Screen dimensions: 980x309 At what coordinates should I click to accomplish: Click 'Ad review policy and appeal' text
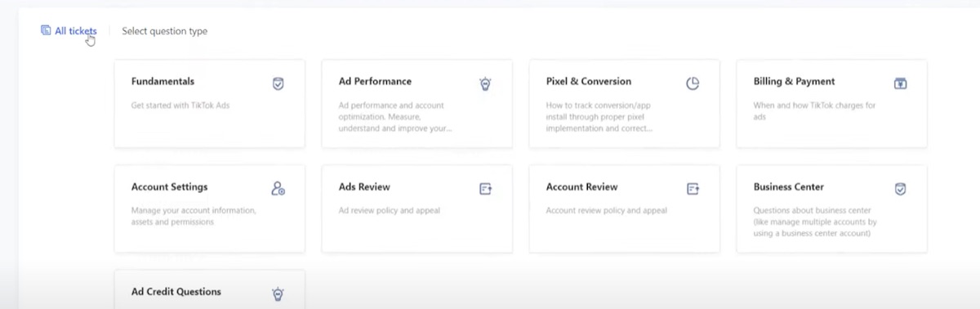tap(390, 211)
